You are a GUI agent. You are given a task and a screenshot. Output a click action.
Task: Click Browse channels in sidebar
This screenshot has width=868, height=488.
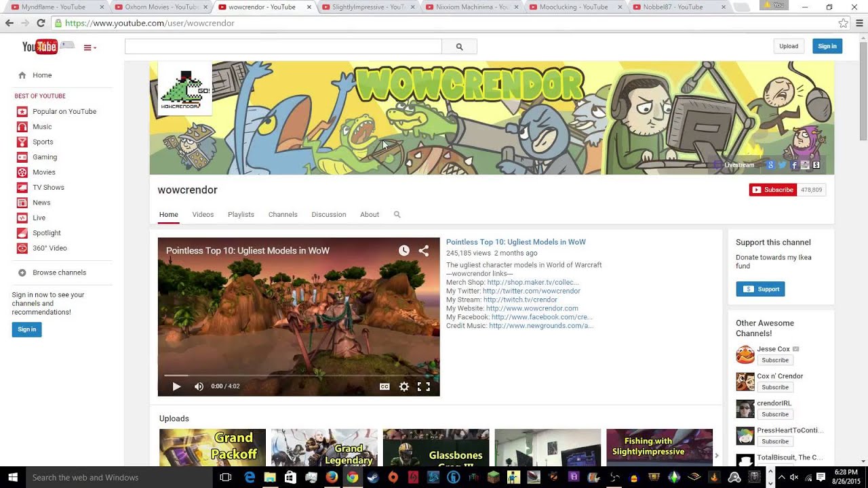pos(59,272)
